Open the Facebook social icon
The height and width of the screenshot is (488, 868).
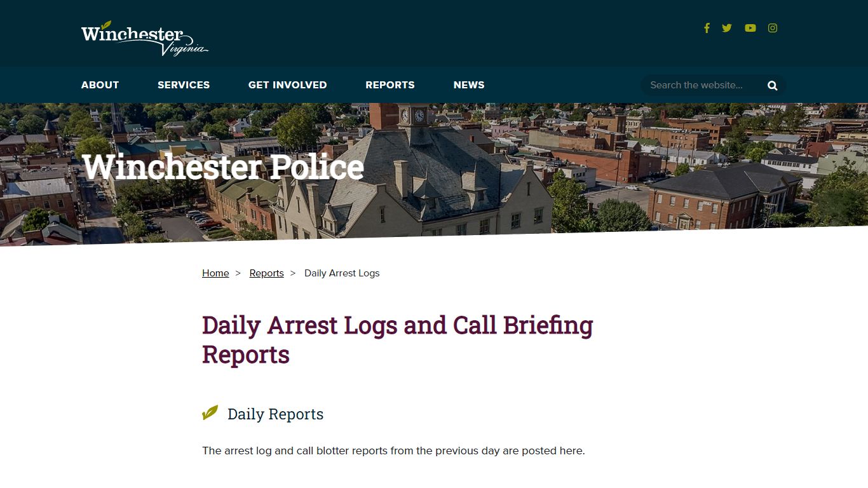tap(707, 28)
